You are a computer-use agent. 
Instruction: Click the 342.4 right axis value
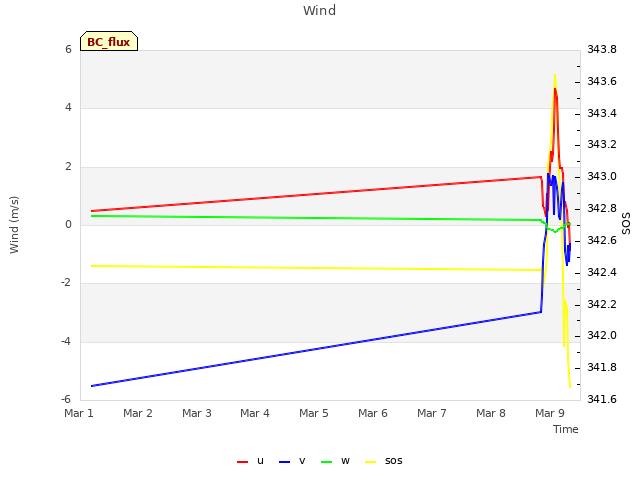(x=602, y=272)
